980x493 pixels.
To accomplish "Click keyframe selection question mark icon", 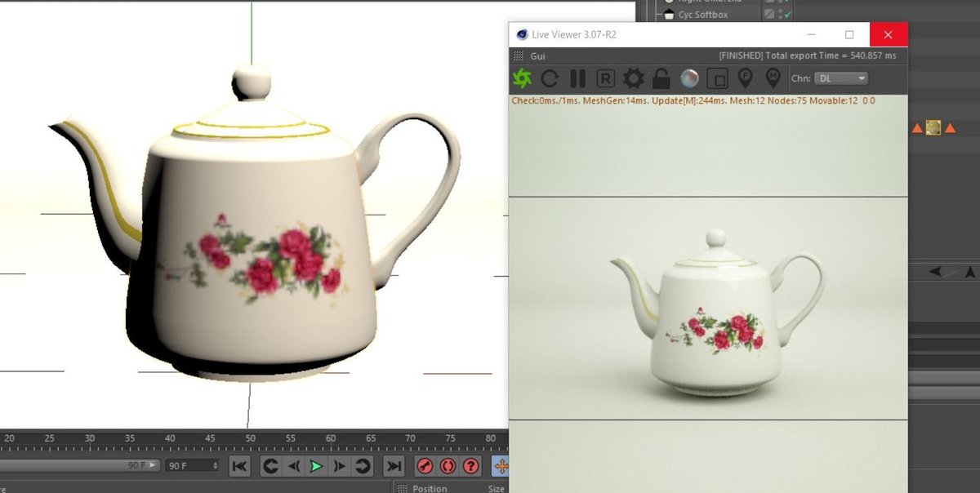I will coord(470,466).
